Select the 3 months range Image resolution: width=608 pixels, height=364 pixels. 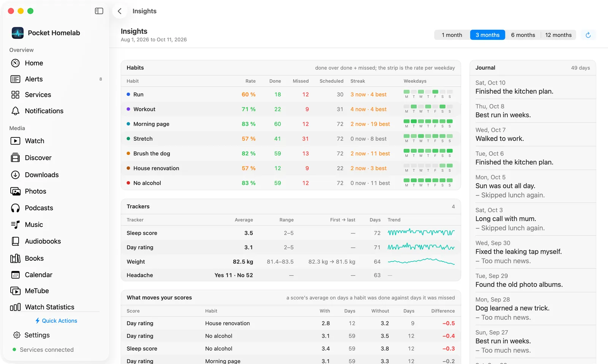point(488,35)
